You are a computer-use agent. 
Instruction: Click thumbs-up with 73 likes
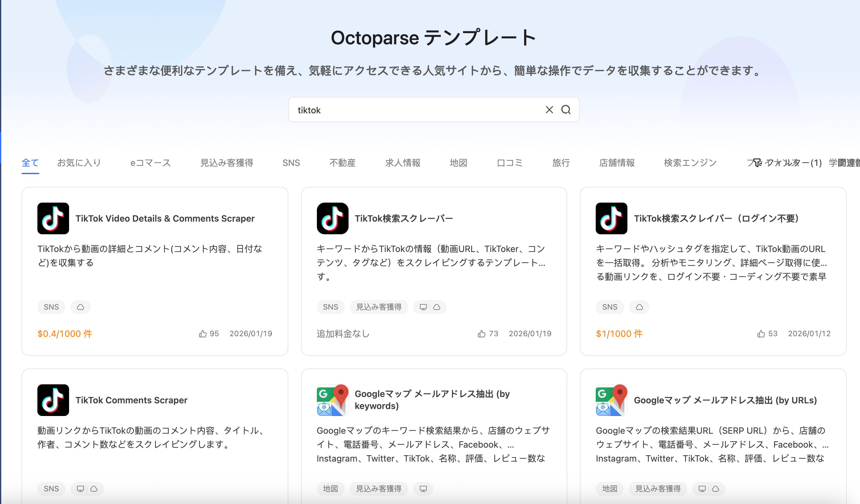pyautogui.click(x=482, y=334)
